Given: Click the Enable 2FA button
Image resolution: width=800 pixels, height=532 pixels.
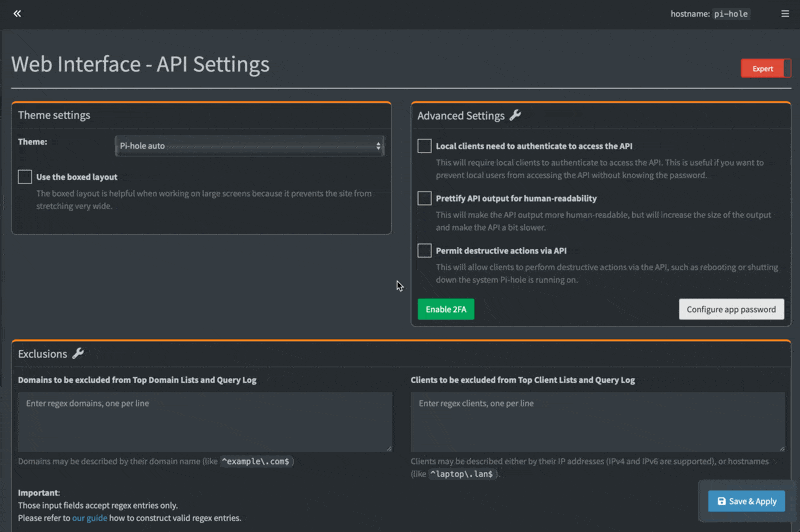Looking at the screenshot, I should pyautogui.click(x=446, y=309).
